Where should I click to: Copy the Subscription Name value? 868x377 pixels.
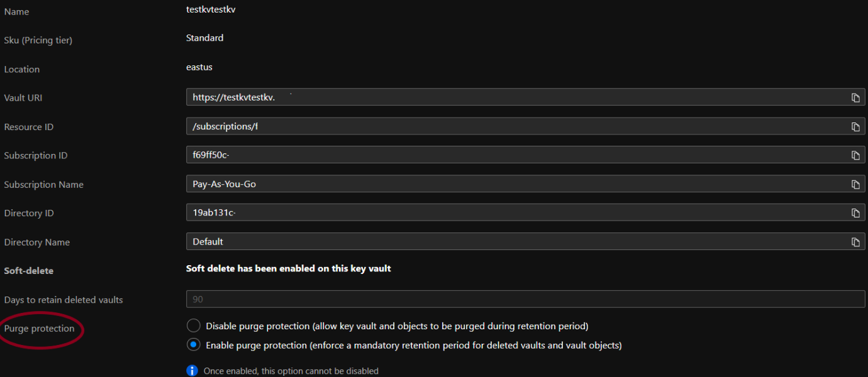tap(855, 185)
